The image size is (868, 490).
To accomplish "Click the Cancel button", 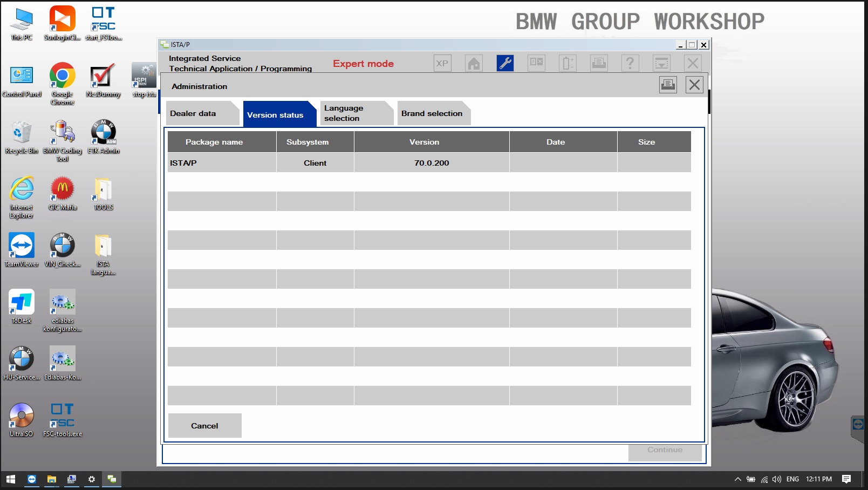I will coord(204,426).
